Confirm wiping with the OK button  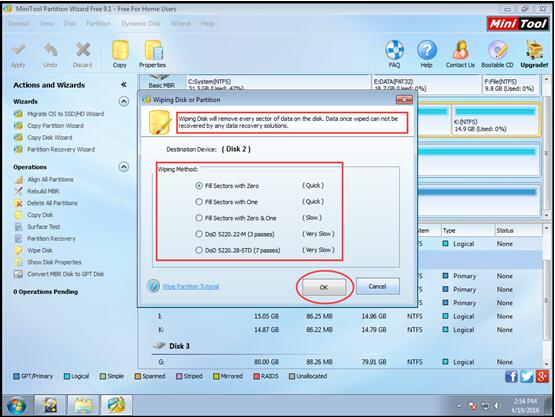(x=324, y=287)
